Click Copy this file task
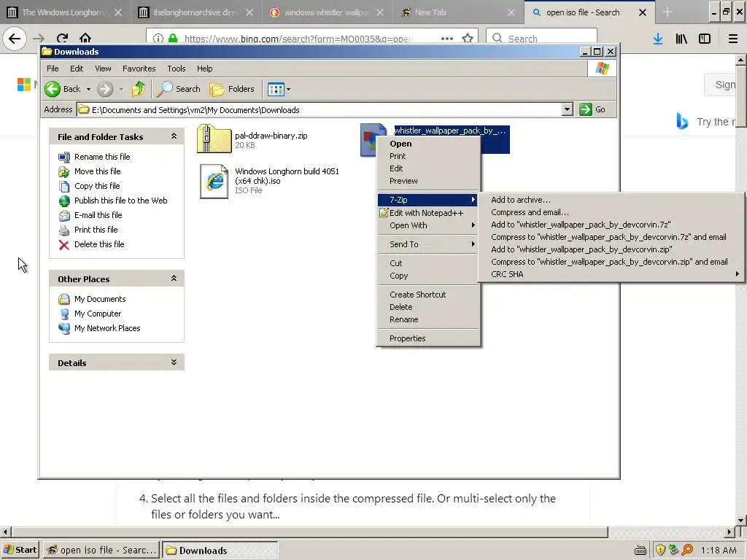Image resolution: width=747 pixels, height=560 pixels. coord(97,186)
